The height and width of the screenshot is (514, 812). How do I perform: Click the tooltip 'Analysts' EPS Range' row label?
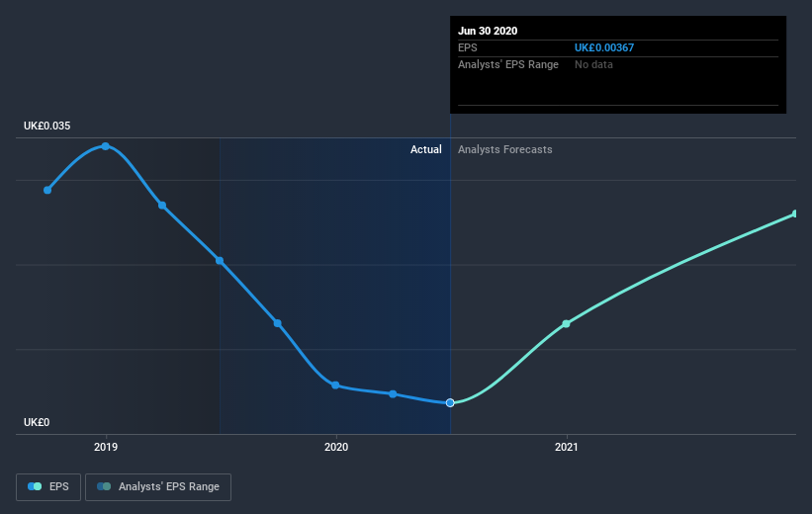click(508, 64)
